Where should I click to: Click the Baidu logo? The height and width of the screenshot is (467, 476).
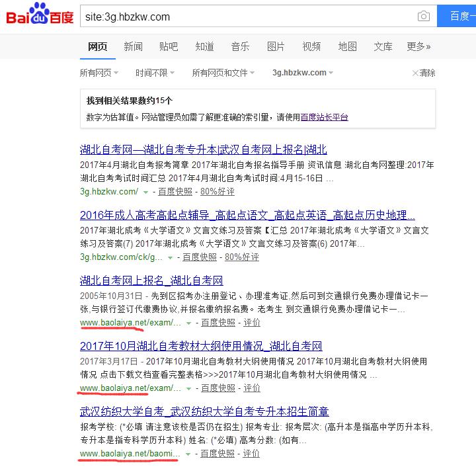pos(40,14)
